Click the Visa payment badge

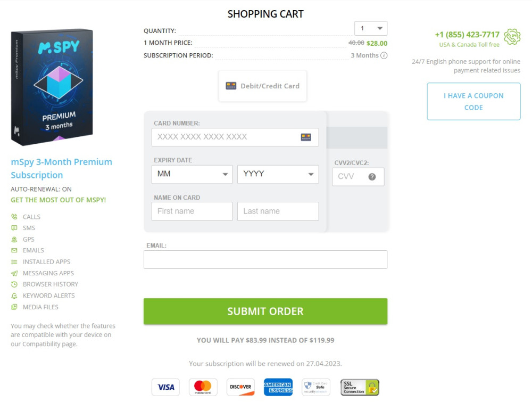(x=165, y=387)
